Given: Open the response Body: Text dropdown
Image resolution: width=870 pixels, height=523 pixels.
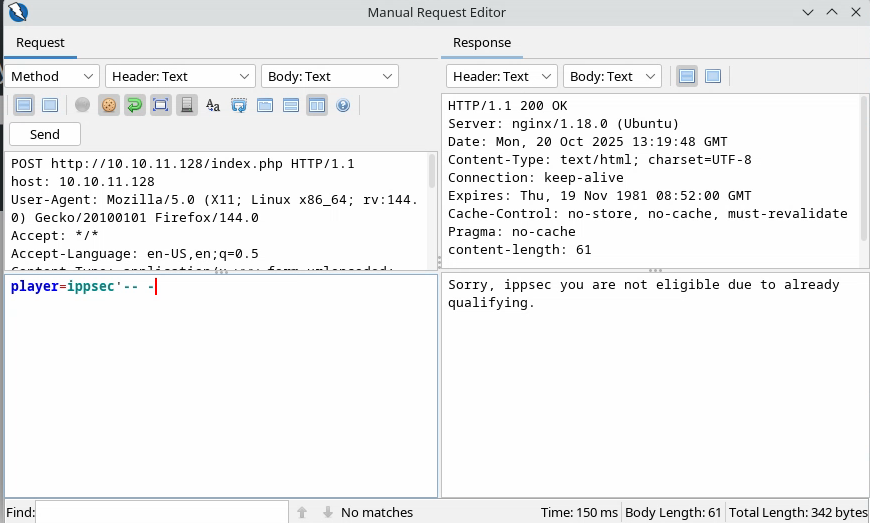Looking at the screenshot, I should click(612, 76).
